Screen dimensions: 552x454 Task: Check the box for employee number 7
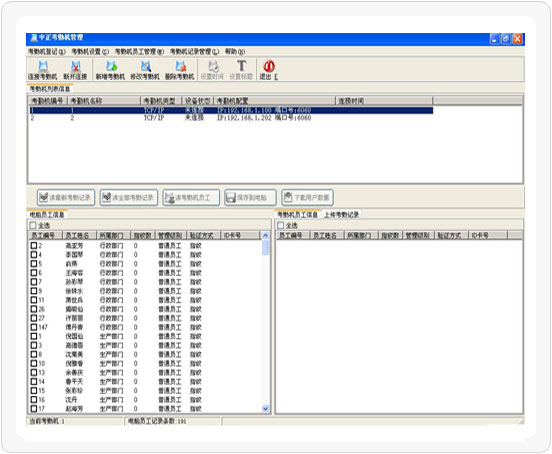[x=34, y=282]
